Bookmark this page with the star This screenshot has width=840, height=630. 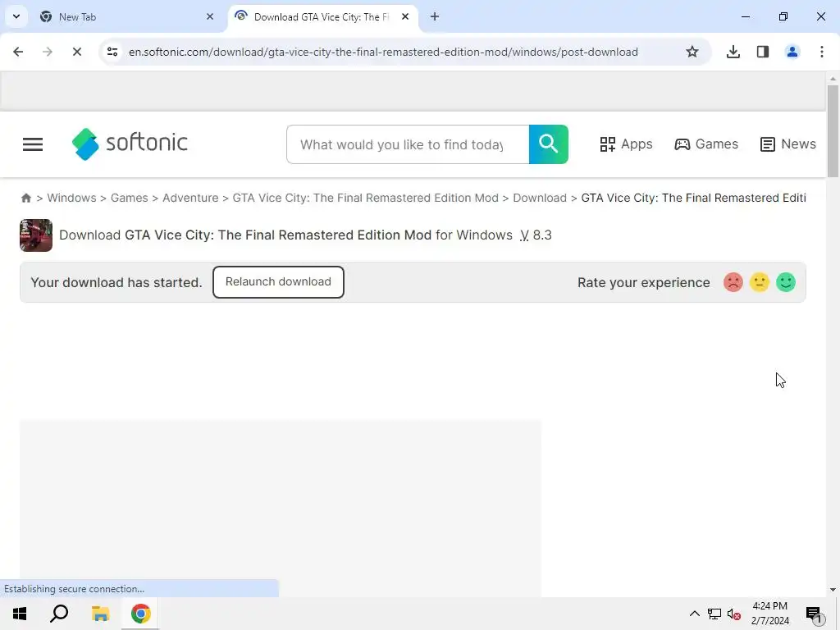(x=692, y=52)
